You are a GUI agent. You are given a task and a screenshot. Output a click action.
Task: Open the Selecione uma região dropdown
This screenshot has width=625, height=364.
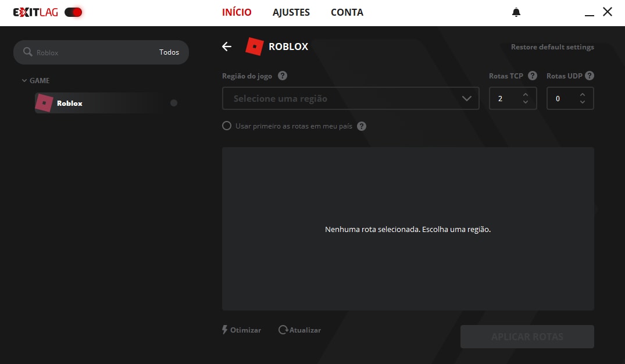pyautogui.click(x=351, y=98)
